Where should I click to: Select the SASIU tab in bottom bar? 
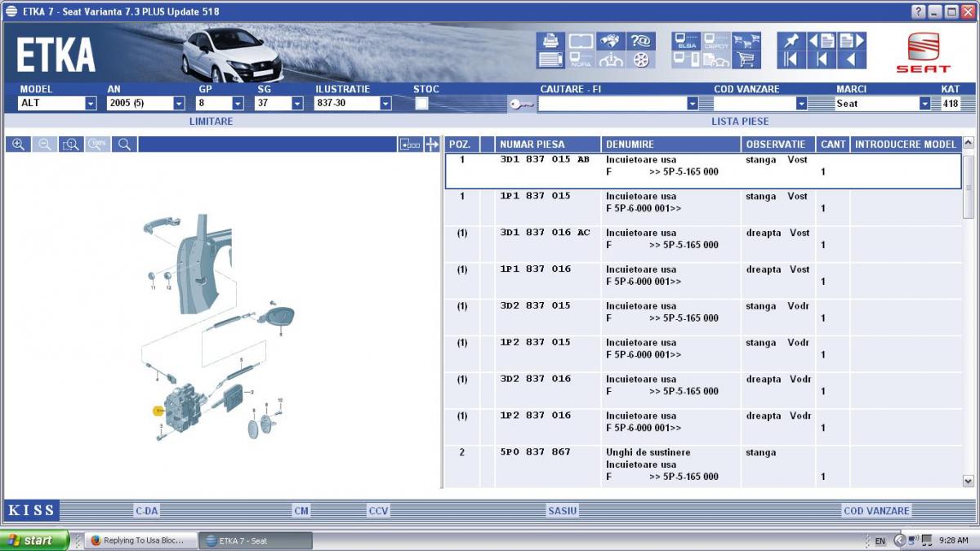click(562, 511)
